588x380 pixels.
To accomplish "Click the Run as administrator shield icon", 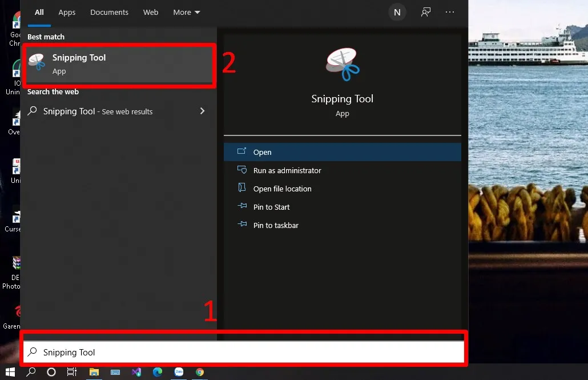I will click(x=241, y=170).
